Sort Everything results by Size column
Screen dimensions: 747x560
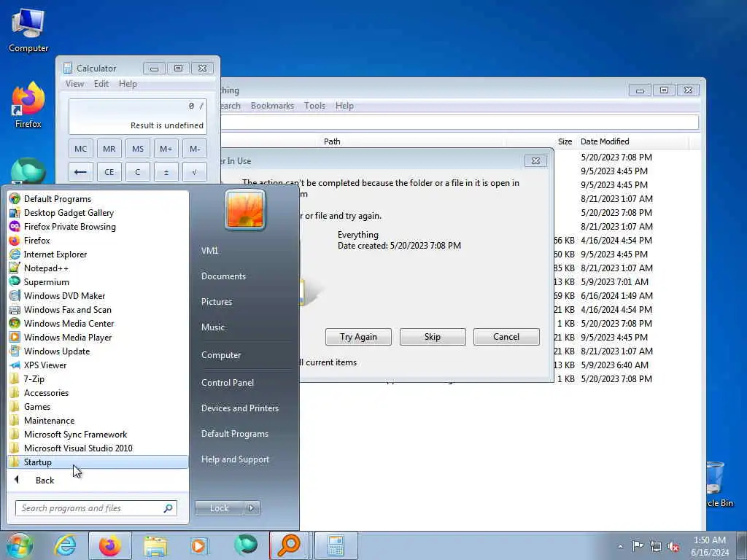565,141
